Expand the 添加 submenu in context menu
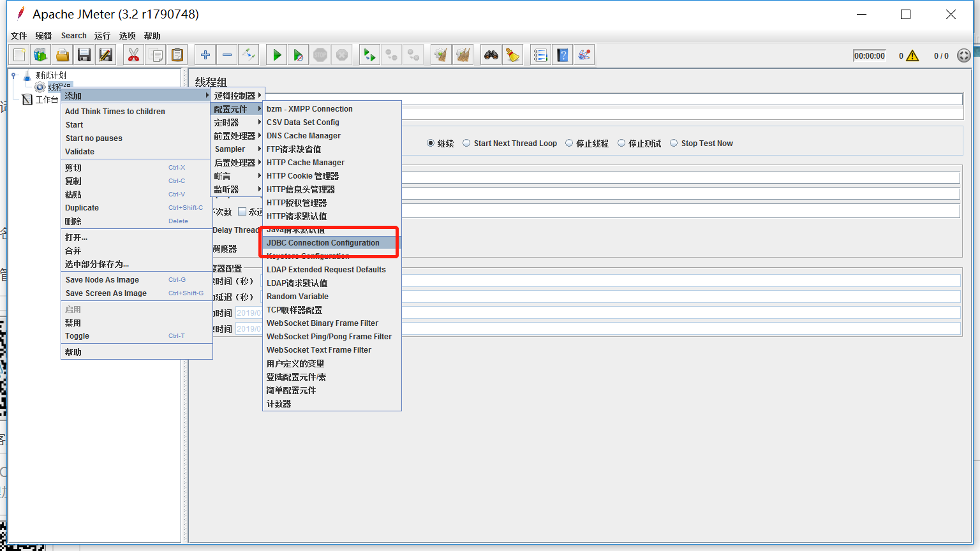The height and width of the screenshot is (551, 980). [136, 96]
